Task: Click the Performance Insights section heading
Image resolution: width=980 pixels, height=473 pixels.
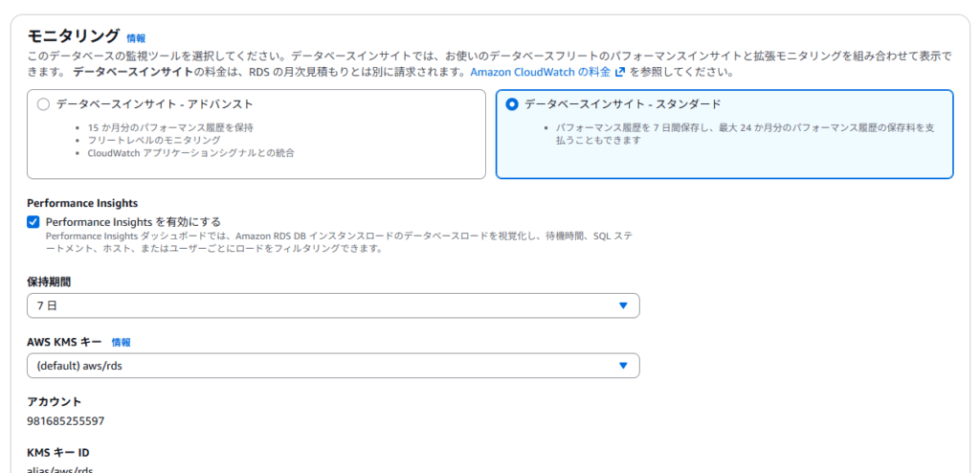Action: [82, 203]
